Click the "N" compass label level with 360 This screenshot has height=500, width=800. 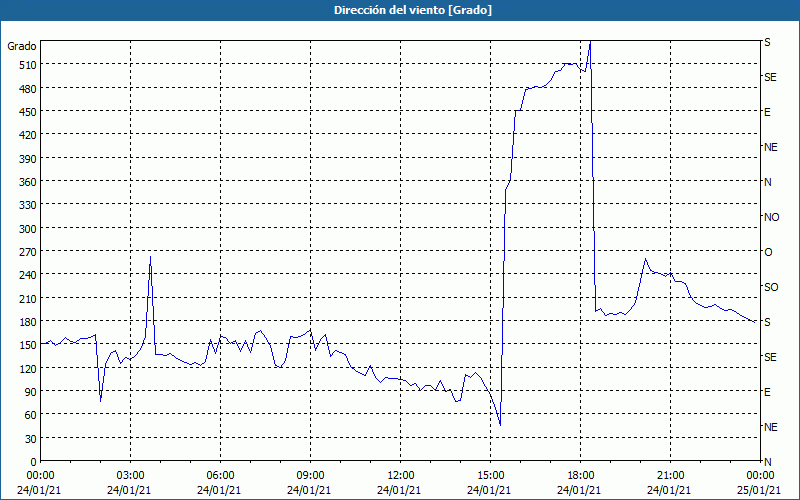(x=767, y=182)
